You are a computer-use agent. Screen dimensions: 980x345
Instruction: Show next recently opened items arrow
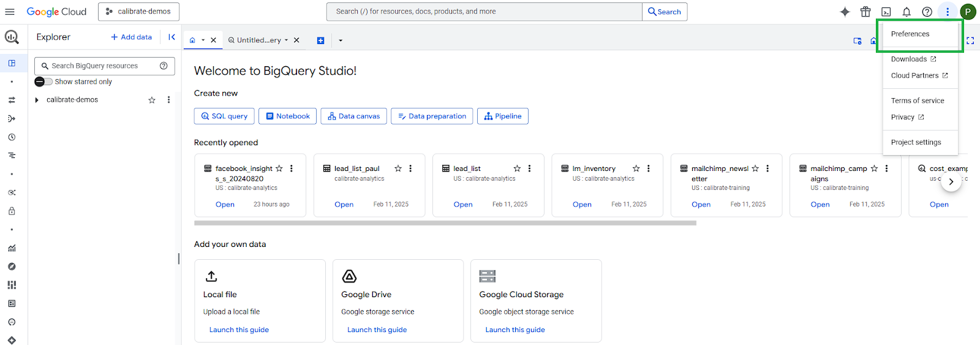(951, 181)
